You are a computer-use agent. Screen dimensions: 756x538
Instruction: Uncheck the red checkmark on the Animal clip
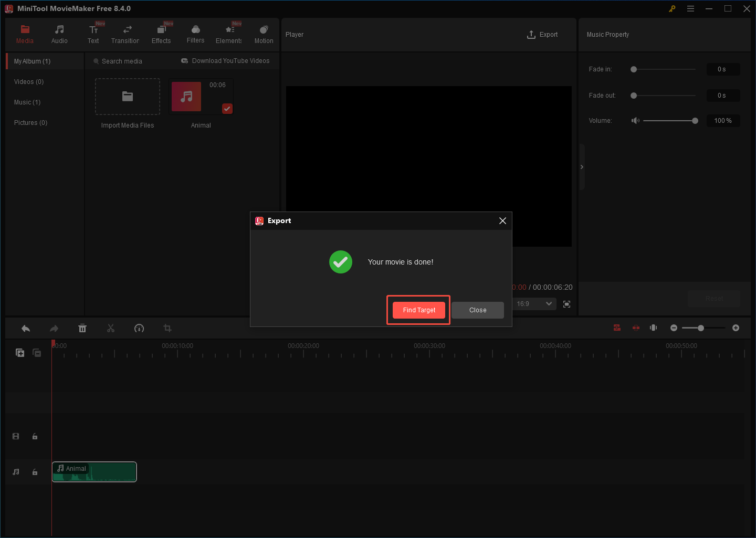(x=227, y=109)
